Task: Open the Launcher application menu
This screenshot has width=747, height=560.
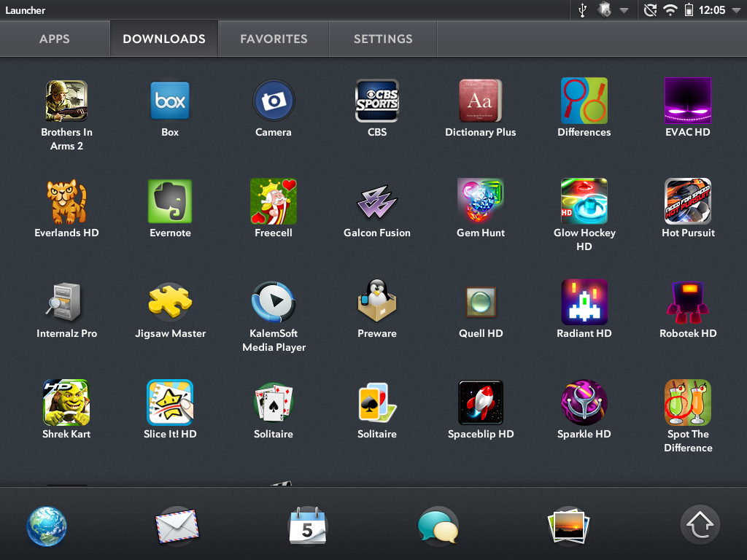Action: tap(26, 10)
